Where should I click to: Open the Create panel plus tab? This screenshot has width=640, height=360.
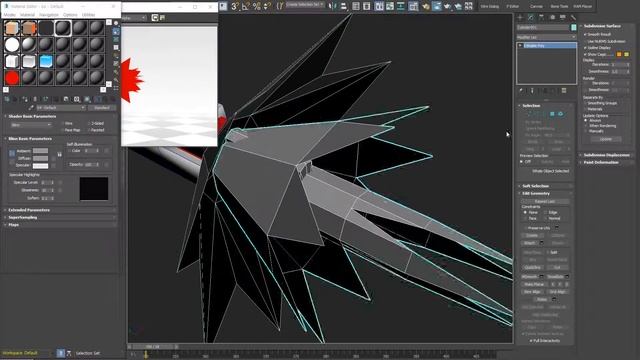520,18
